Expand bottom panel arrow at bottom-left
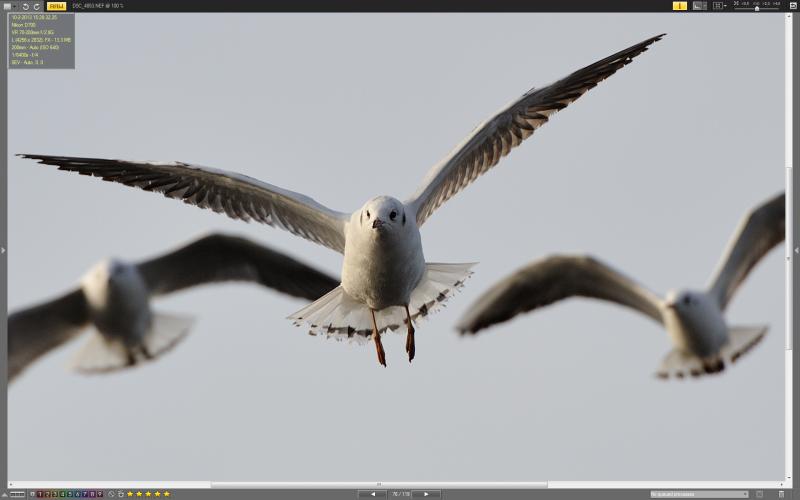This screenshot has height=500, width=800. pos(5,494)
